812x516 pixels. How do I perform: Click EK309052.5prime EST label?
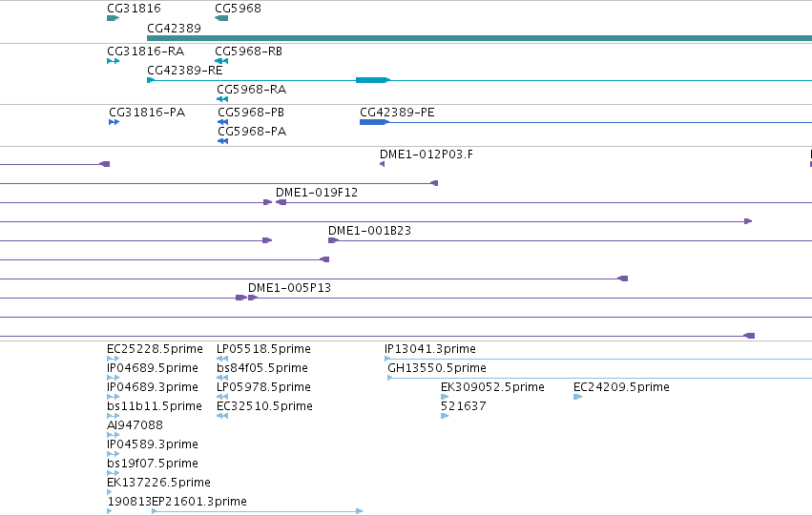pos(492,386)
